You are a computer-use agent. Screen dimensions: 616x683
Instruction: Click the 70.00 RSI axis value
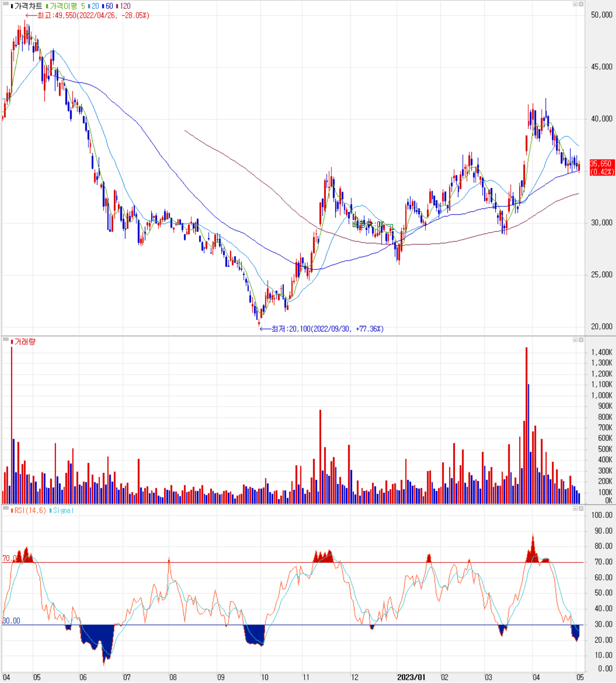pos(603,562)
